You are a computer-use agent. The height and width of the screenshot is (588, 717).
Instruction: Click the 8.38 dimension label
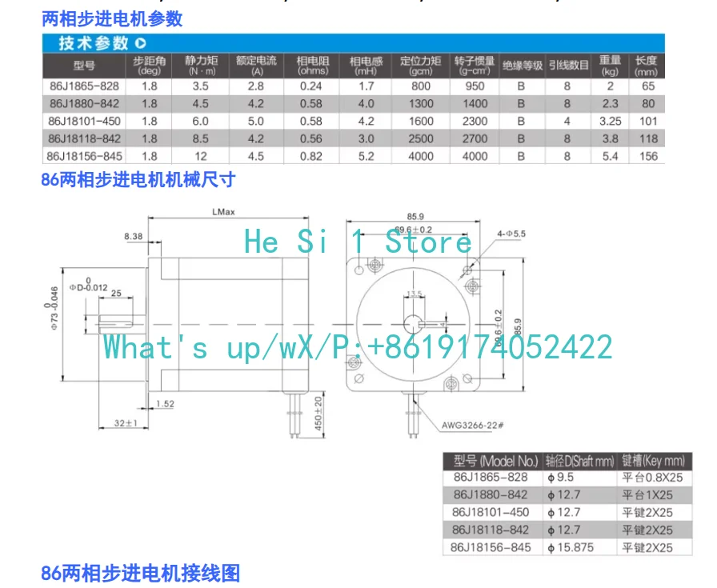pos(133,236)
